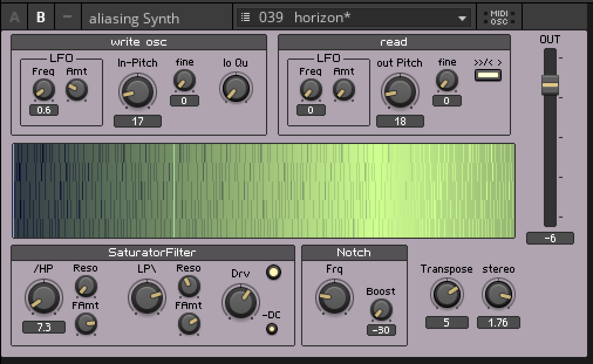
Task: Click the OUT level value -6
Action: pyautogui.click(x=550, y=238)
